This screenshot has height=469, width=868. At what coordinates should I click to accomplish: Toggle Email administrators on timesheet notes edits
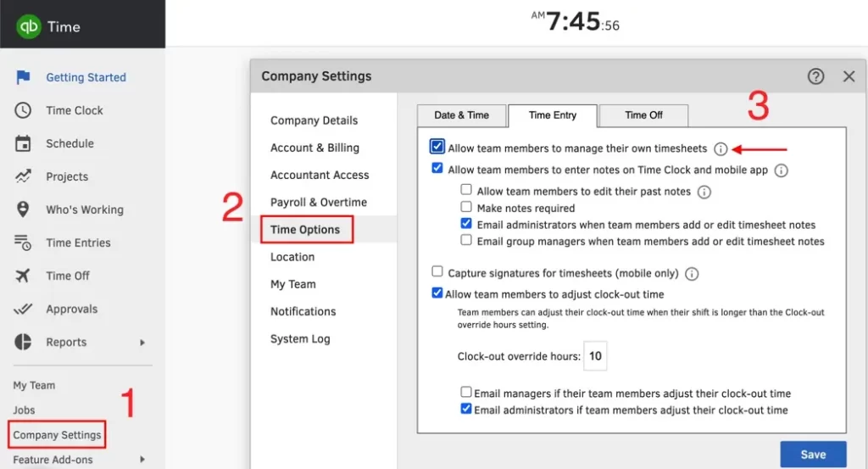(x=466, y=223)
